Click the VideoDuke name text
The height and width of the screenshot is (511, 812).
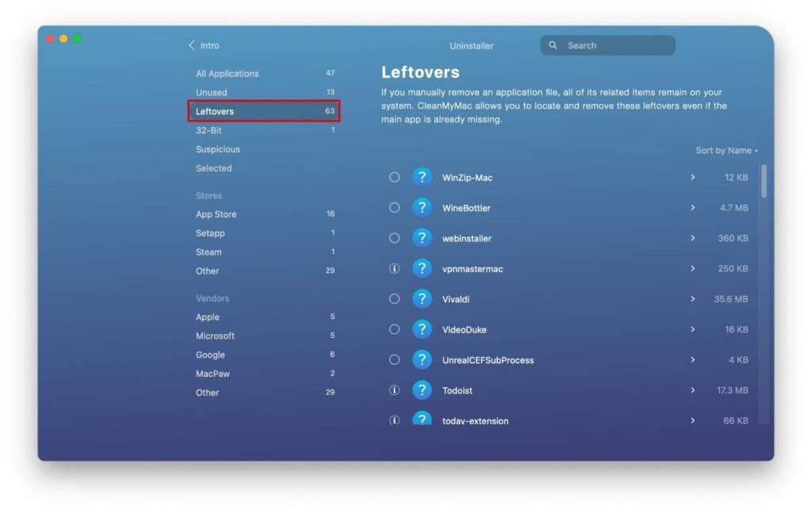pos(464,329)
